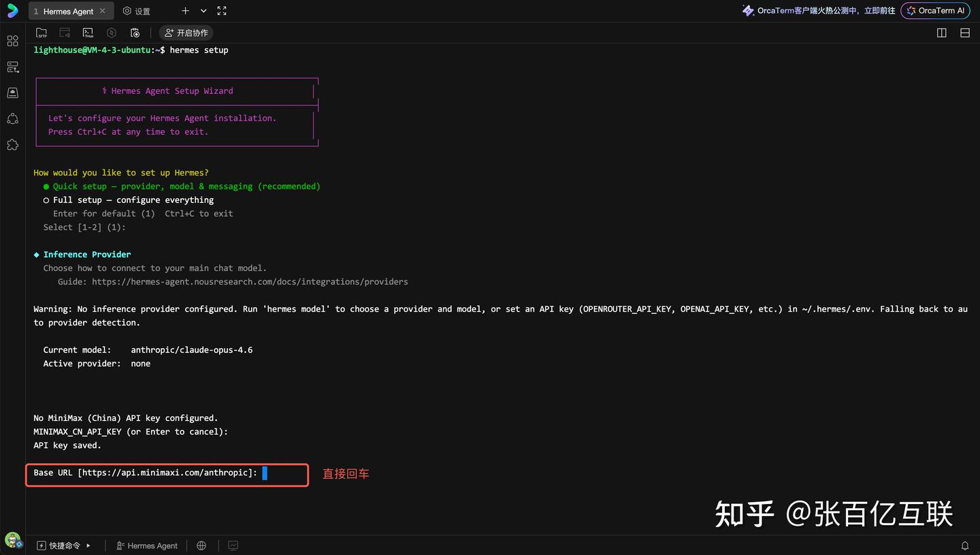This screenshot has width=980, height=555.
Task: Open the host management sidebar icon
Action: tap(12, 67)
